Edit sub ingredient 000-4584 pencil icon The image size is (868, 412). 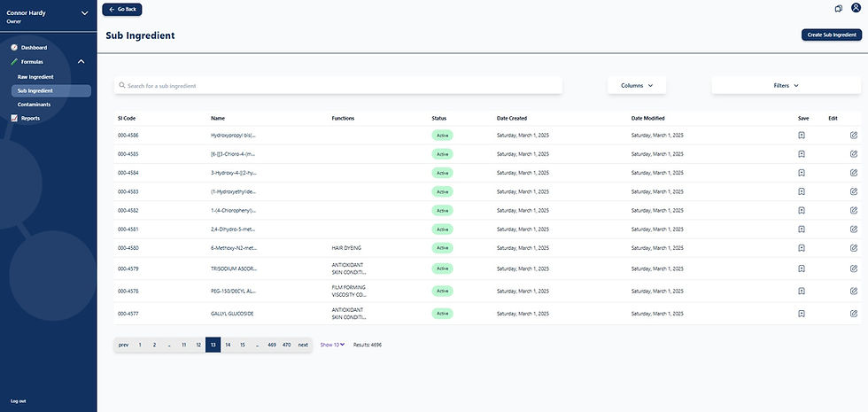tap(854, 173)
